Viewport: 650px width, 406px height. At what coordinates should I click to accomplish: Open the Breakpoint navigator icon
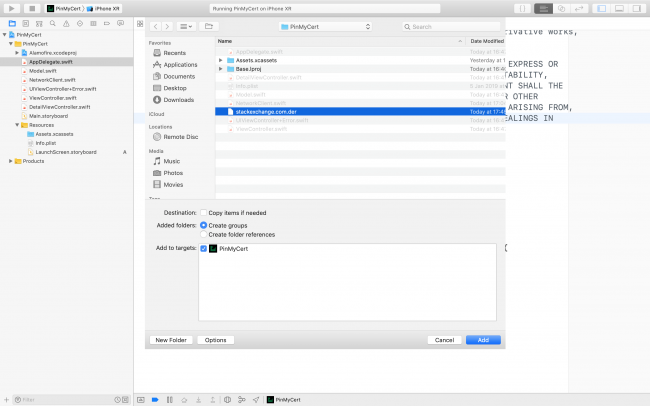coord(107,24)
